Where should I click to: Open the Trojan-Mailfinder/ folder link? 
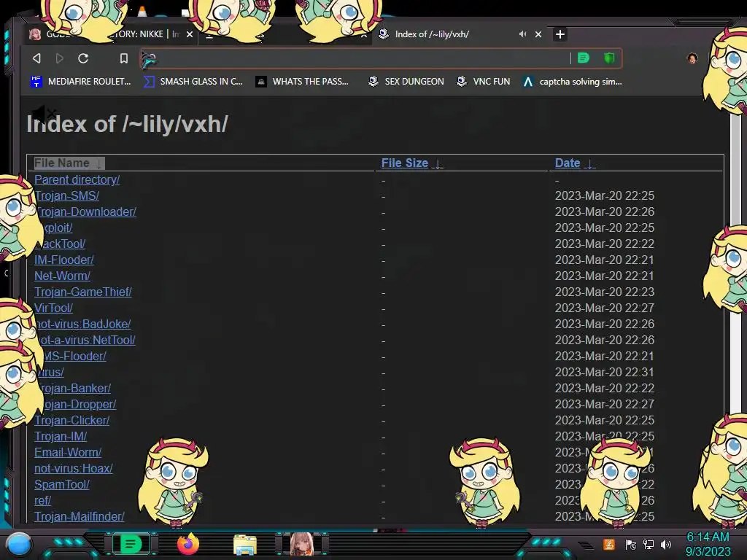(79, 517)
